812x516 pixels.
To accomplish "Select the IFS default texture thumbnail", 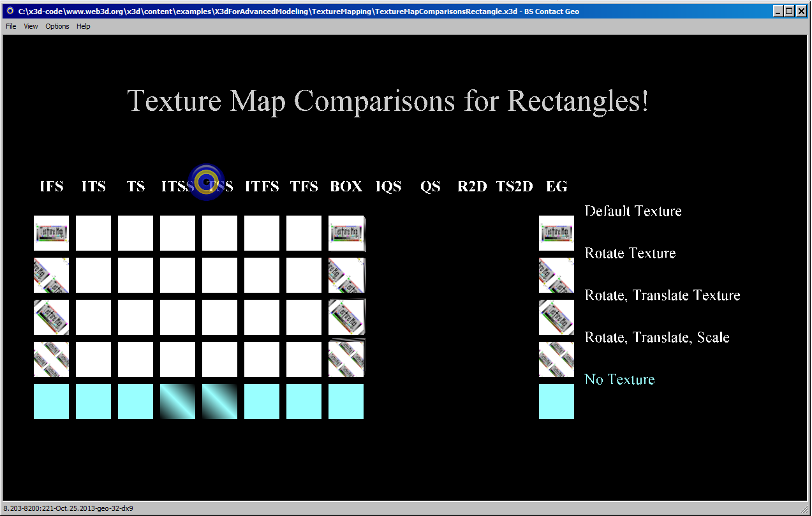I will click(x=51, y=233).
